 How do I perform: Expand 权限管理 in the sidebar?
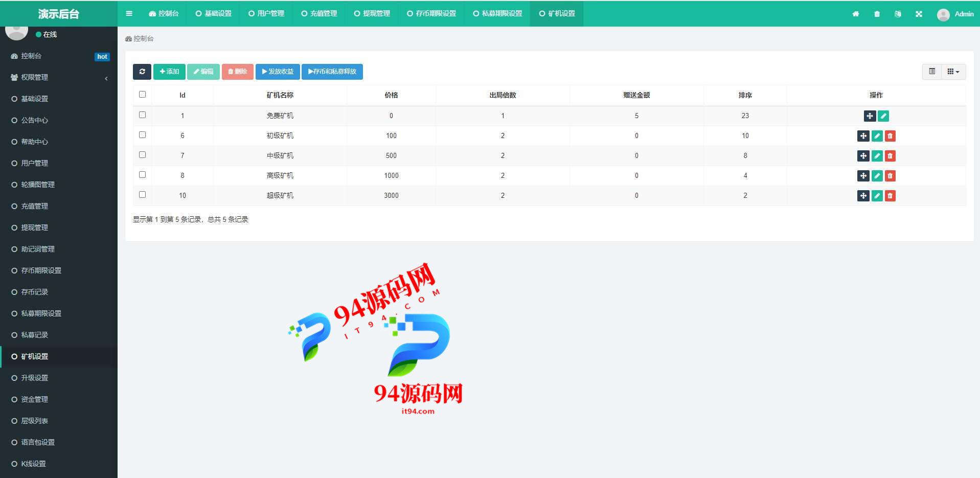point(59,78)
